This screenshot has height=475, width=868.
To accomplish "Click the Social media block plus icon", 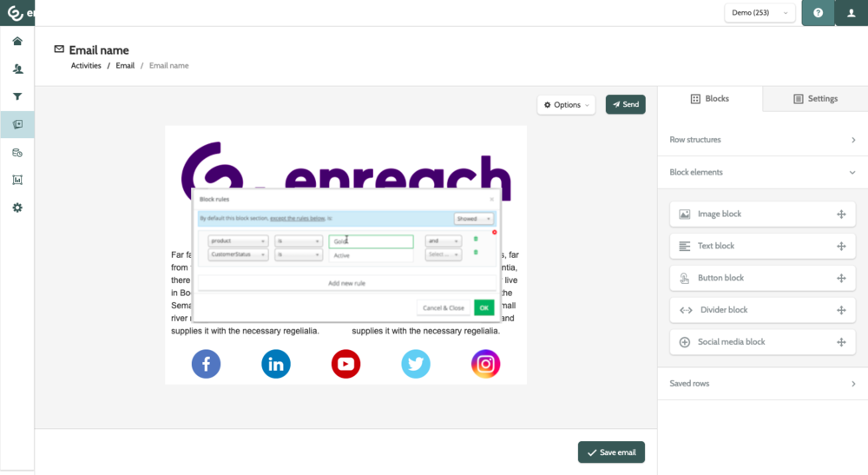I will (685, 342).
